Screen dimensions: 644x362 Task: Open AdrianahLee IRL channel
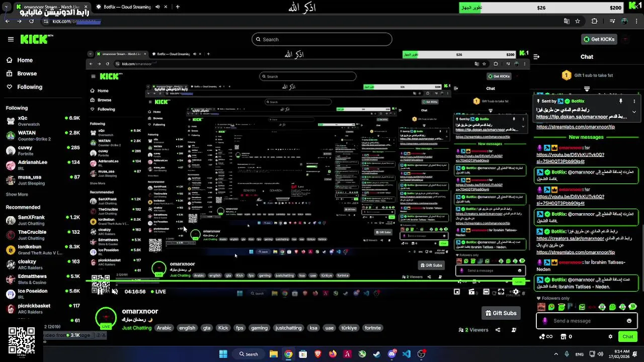pyautogui.click(x=43, y=165)
